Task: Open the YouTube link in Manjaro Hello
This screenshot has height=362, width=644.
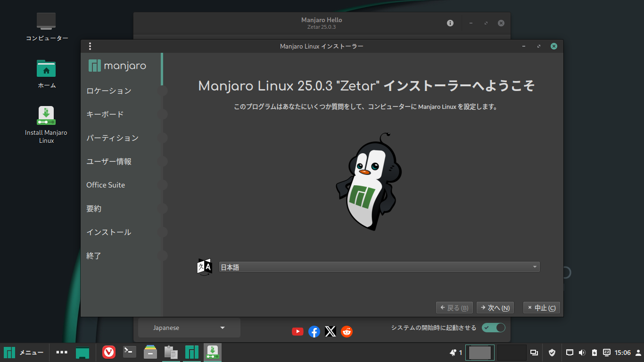Action: [297, 331]
